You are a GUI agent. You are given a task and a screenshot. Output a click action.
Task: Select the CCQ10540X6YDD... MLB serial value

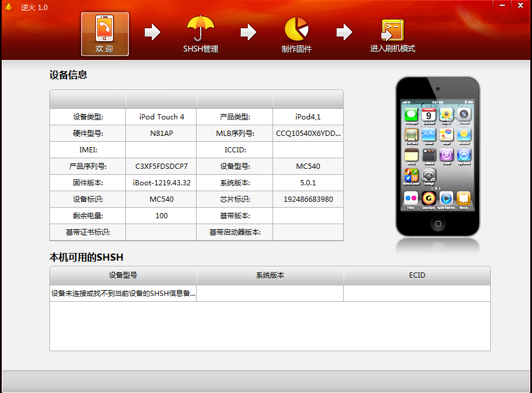coord(308,134)
